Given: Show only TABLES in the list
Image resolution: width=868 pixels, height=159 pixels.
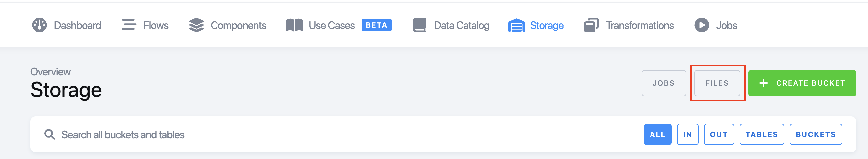Looking at the screenshot, I should (761, 134).
